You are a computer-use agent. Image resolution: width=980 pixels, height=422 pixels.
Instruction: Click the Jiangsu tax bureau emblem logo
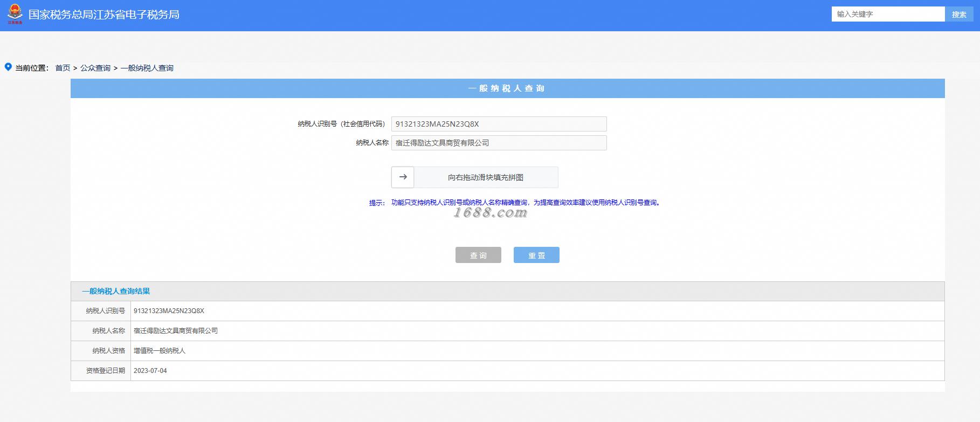click(15, 14)
